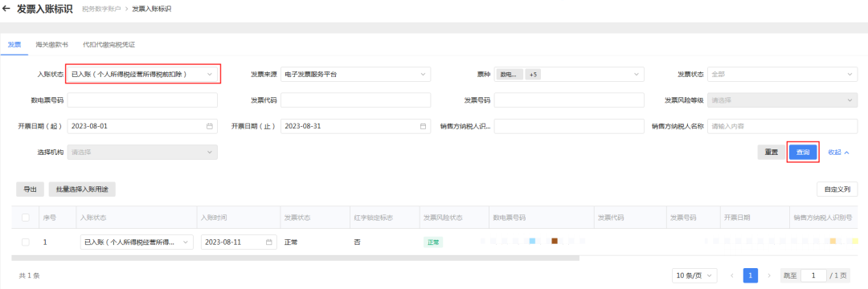868x289 pixels.
Task: Click the 销售方纳税人识别号 input field
Action: [x=569, y=126]
